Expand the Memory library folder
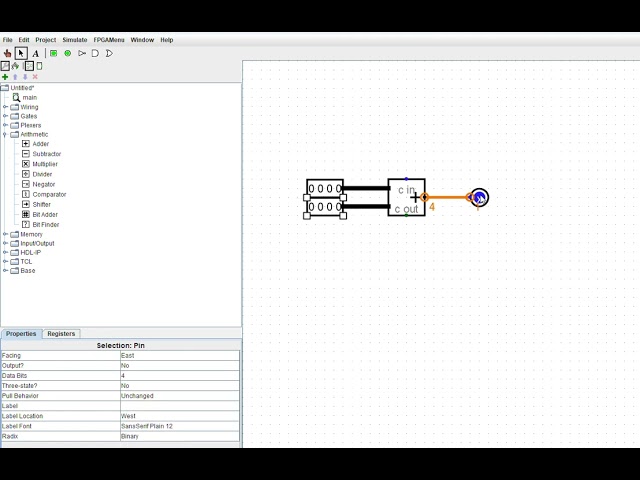640x480 pixels. 5,234
